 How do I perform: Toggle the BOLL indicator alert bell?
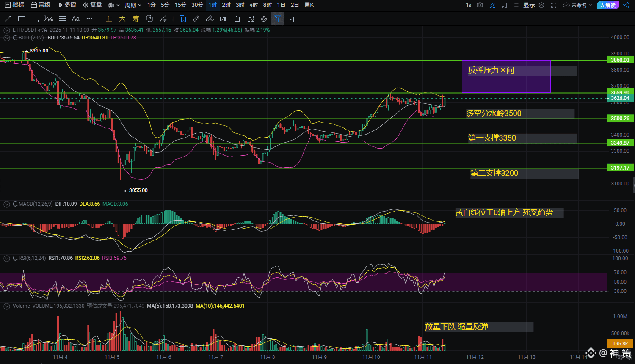pos(15,38)
